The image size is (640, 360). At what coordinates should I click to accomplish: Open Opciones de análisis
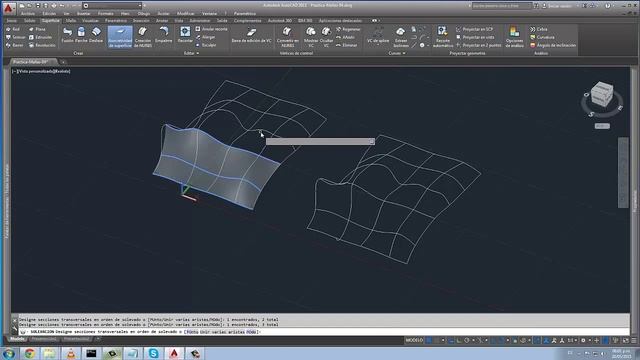(x=514, y=37)
